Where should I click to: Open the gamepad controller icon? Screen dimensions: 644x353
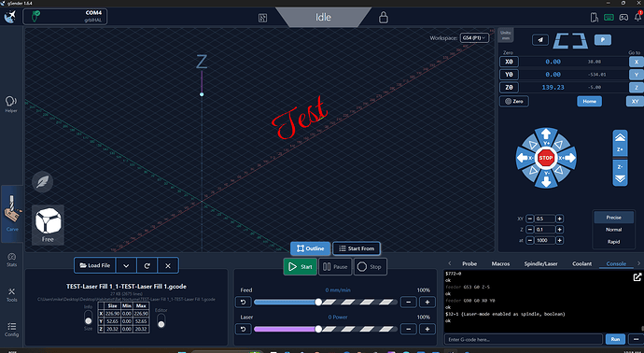click(623, 17)
